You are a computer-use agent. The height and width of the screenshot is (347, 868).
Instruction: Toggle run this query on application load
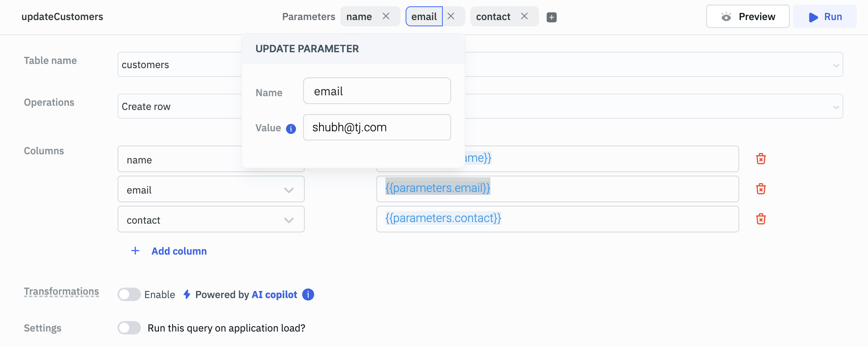point(129,328)
